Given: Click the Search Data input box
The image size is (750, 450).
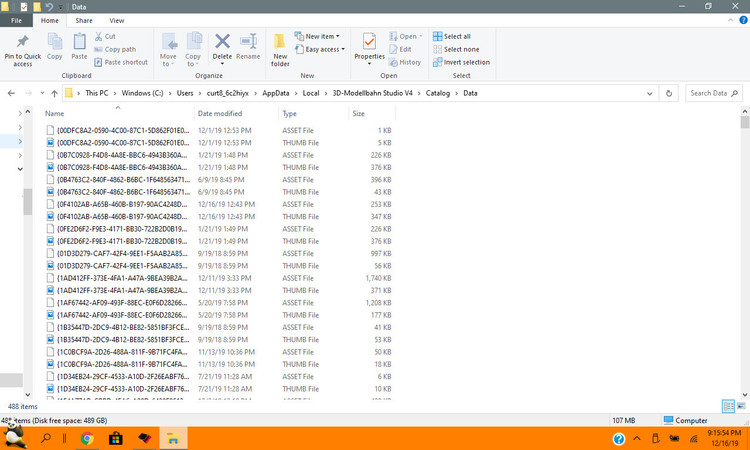Looking at the screenshot, I should pos(712,93).
